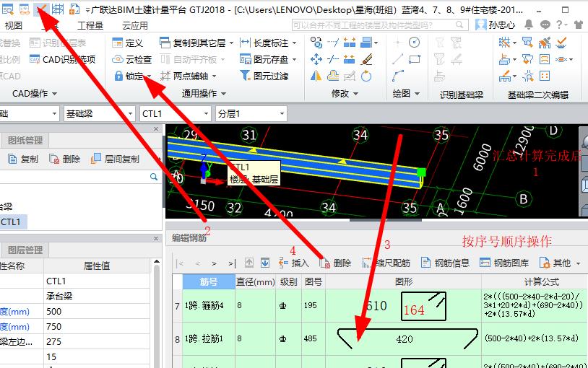This screenshot has width=588, height=368.
Task: Select the mirror tool in 修改 group
Action: click(316, 76)
